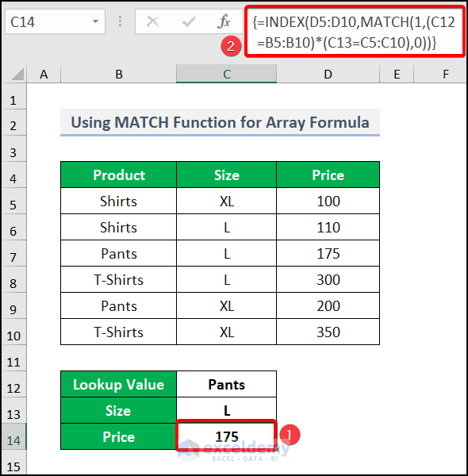The image size is (468, 476).
Task: Click the 'Product' table header cell
Action: (x=118, y=175)
